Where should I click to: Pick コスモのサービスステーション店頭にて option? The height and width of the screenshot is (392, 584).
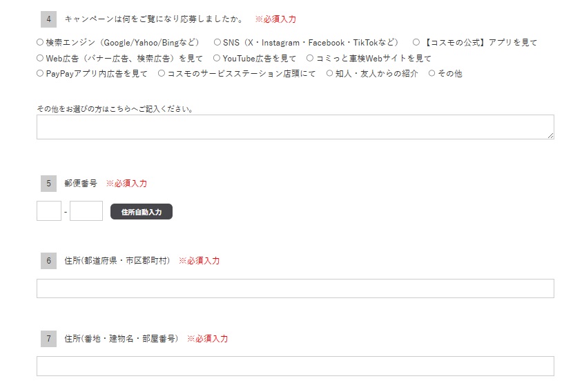coord(162,74)
